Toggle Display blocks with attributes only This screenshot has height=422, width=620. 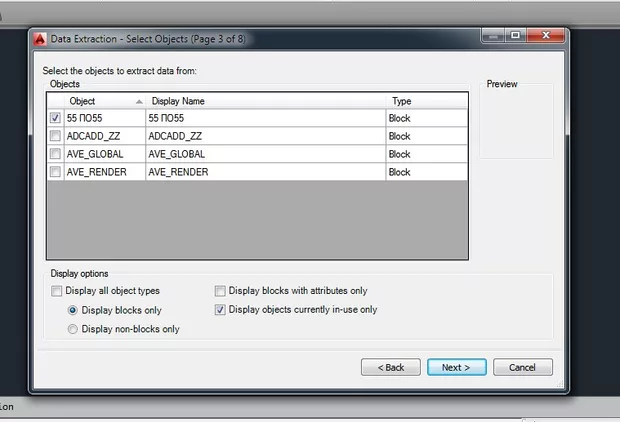(221, 291)
